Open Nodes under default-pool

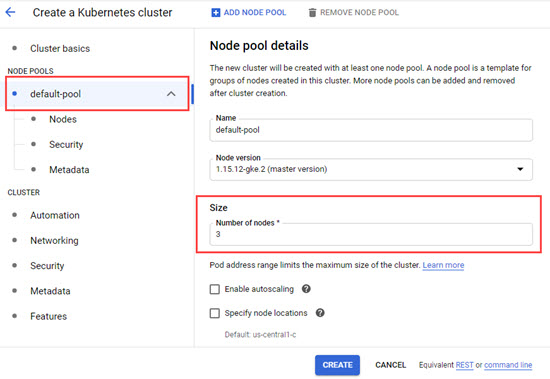coord(63,119)
